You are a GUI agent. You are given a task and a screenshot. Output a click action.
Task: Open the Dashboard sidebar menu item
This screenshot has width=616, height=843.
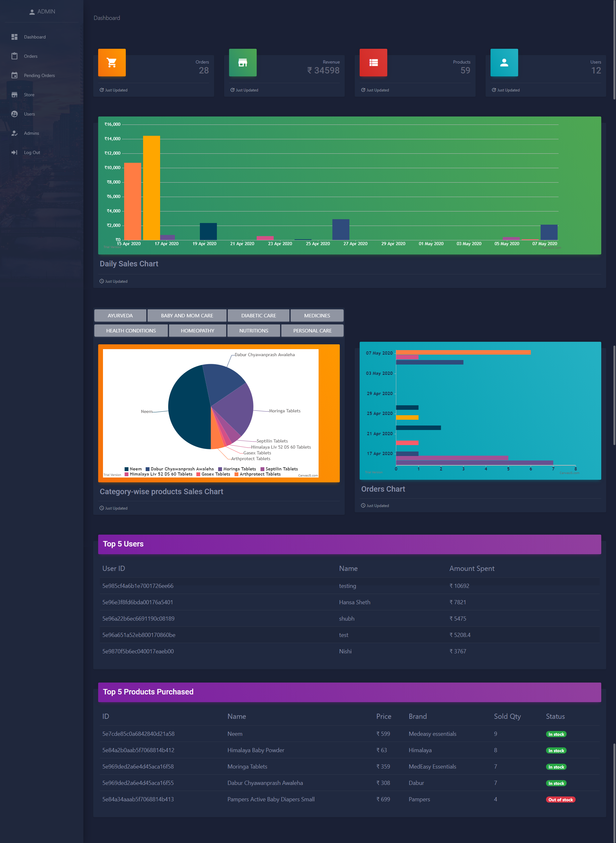pos(42,37)
